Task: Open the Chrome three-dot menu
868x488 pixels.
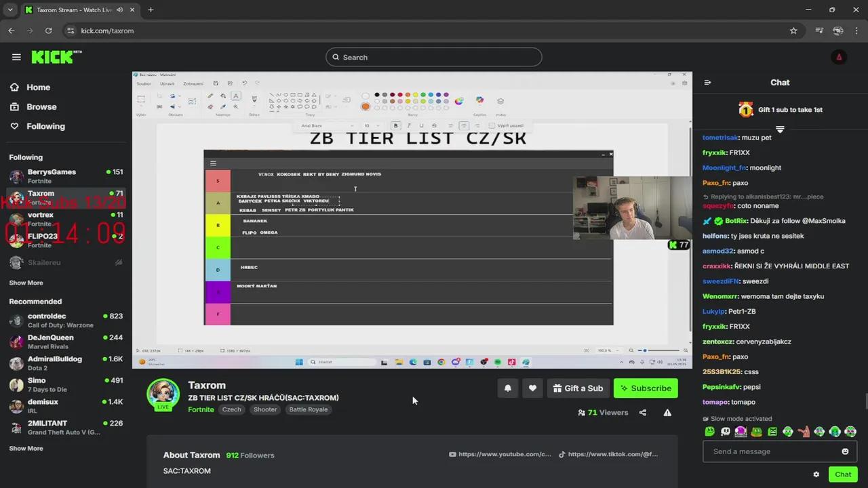Action: coord(856,30)
